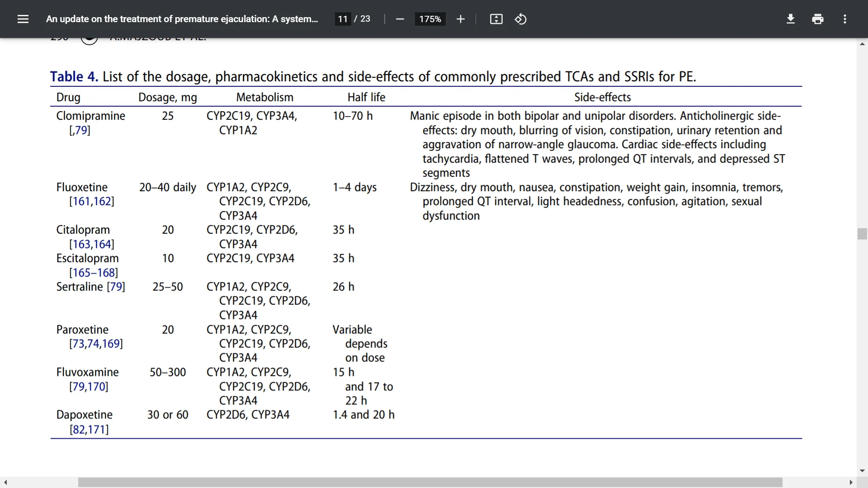Click the vertical scrollbar up arrow
Screen dimensions: 868x488
862,44
